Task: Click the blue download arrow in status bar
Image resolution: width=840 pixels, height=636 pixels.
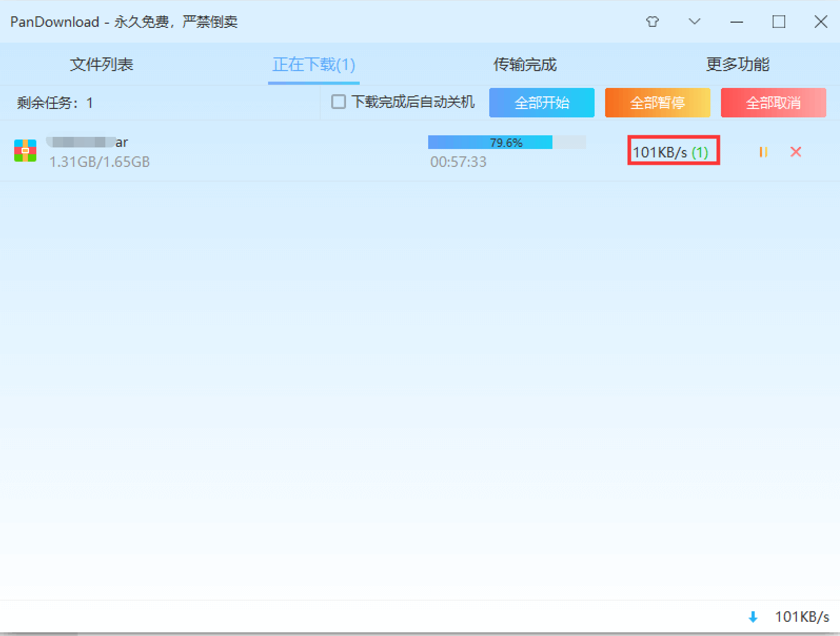Action: pos(753,617)
